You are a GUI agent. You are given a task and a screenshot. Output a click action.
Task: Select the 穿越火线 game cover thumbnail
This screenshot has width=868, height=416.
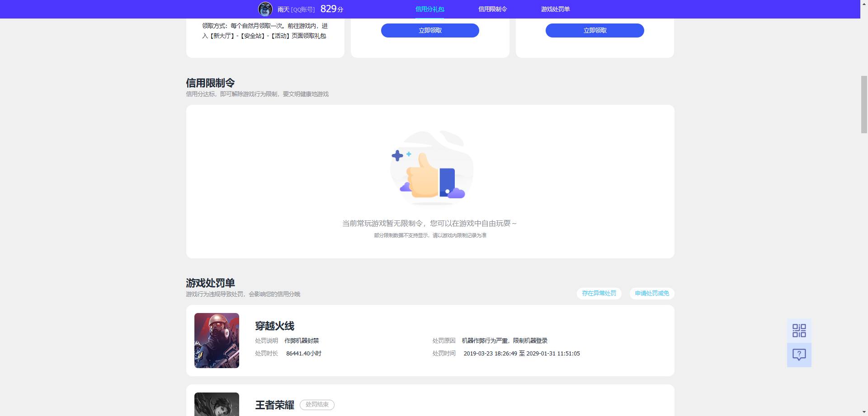217,340
